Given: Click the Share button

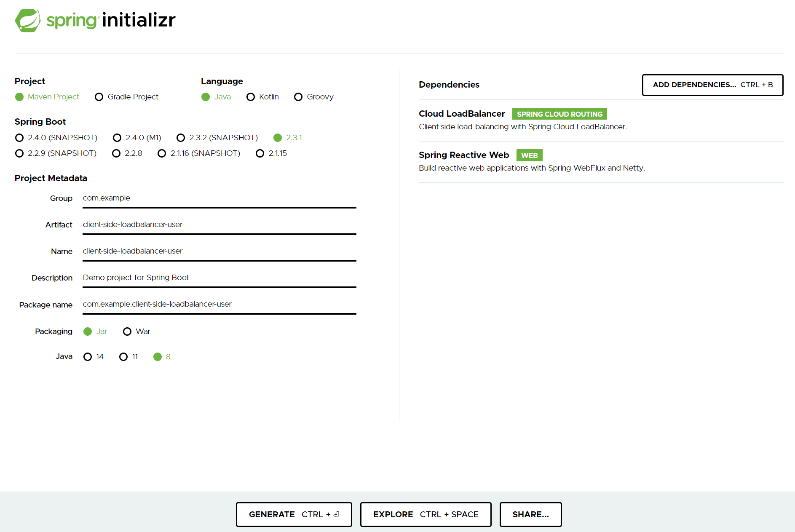Looking at the screenshot, I should (x=530, y=514).
